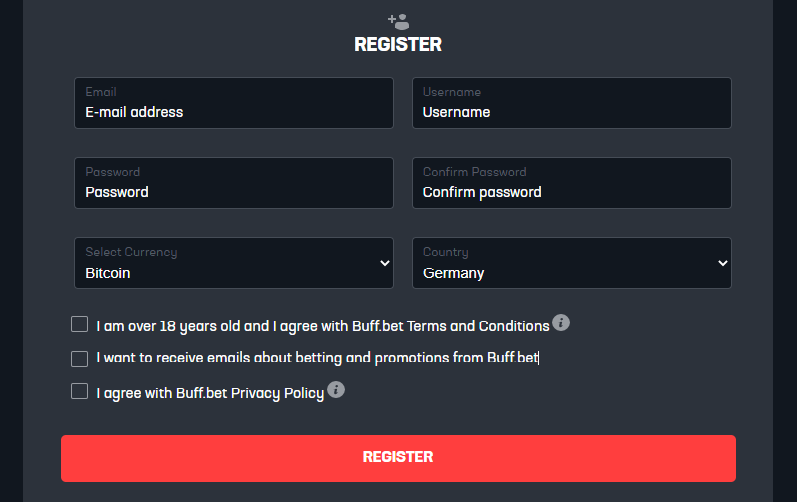The width and height of the screenshot is (797, 502).
Task: Click the add-user icon above the Register heading
Action: click(x=398, y=22)
